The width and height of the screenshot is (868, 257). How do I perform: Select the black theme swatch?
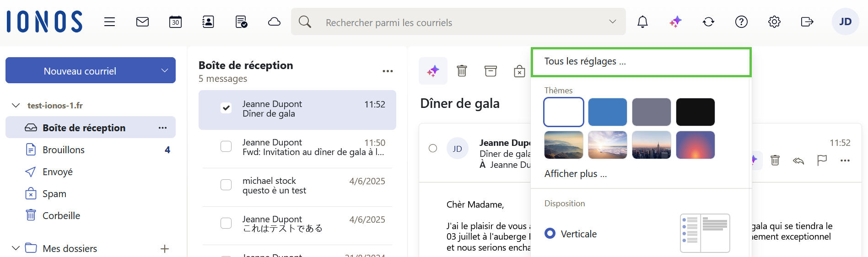(x=695, y=112)
